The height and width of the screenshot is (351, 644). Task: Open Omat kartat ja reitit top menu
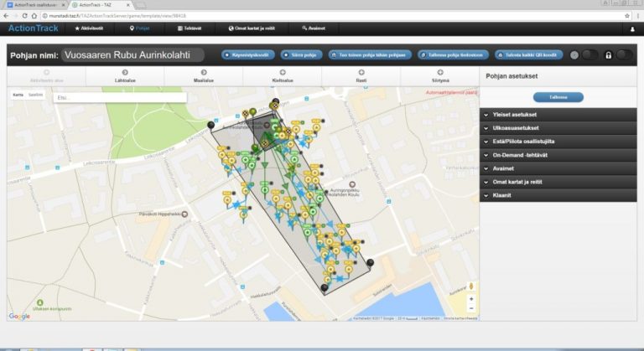[x=252, y=28]
